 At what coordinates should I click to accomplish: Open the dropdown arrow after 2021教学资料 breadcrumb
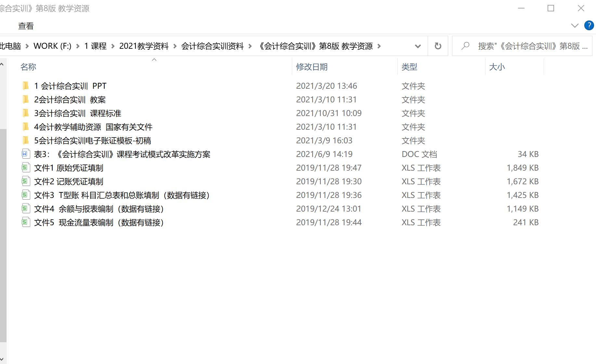[x=175, y=46]
